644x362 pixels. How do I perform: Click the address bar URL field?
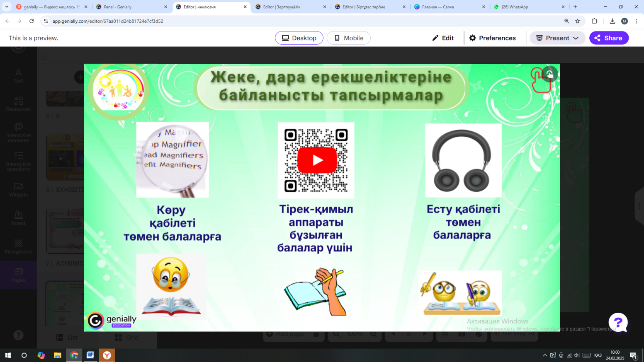[x=307, y=21]
